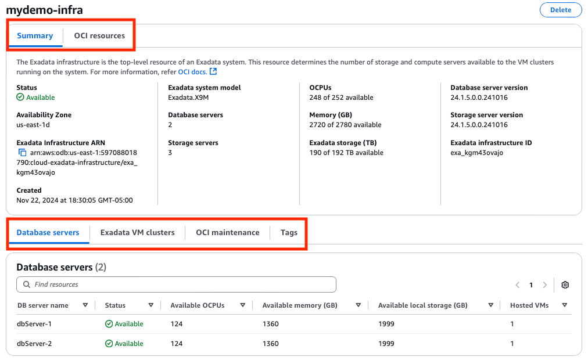Open the Exadata VM clusters tab
Viewport: 588px width, 364px height.
click(137, 233)
